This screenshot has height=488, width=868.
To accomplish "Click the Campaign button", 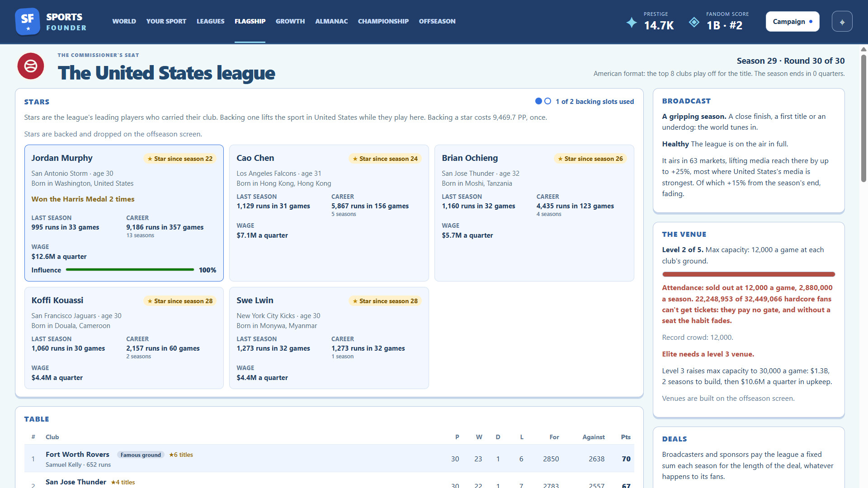I will pos(792,22).
